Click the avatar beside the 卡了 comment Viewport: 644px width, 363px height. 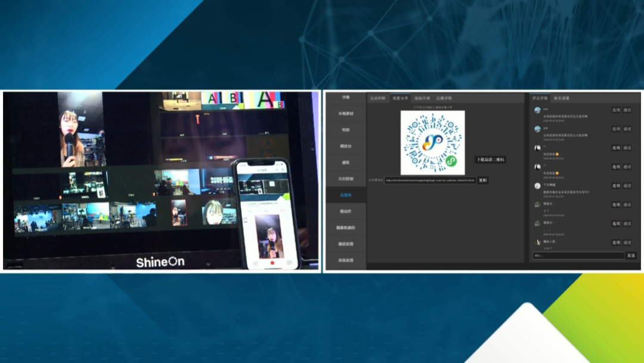click(x=537, y=204)
